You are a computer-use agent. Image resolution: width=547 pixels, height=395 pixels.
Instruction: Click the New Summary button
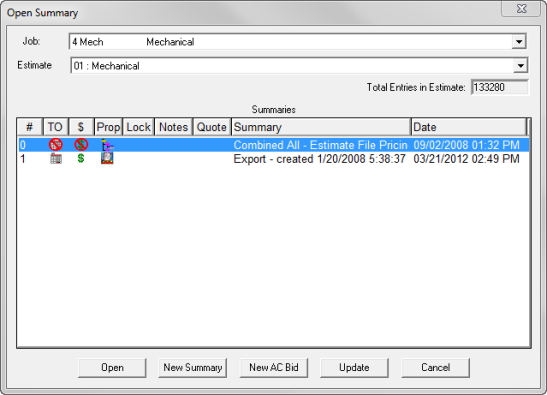click(x=193, y=368)
